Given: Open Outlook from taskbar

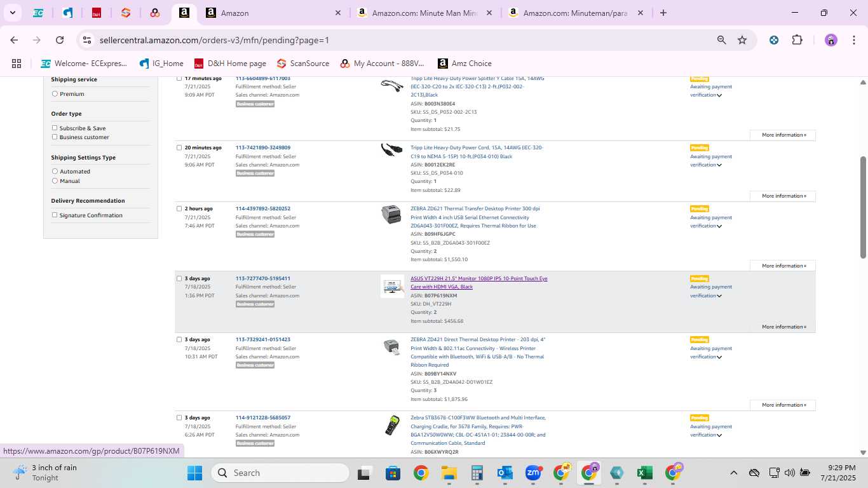Looking at the screenshot, I should coord(505,473).
